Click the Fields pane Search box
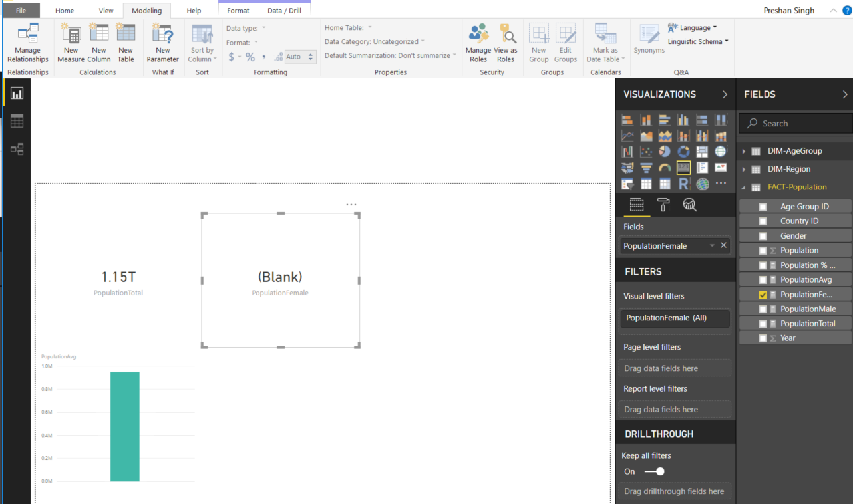The height and width of the screenshot is (504, 853). [x=795, y=124]
